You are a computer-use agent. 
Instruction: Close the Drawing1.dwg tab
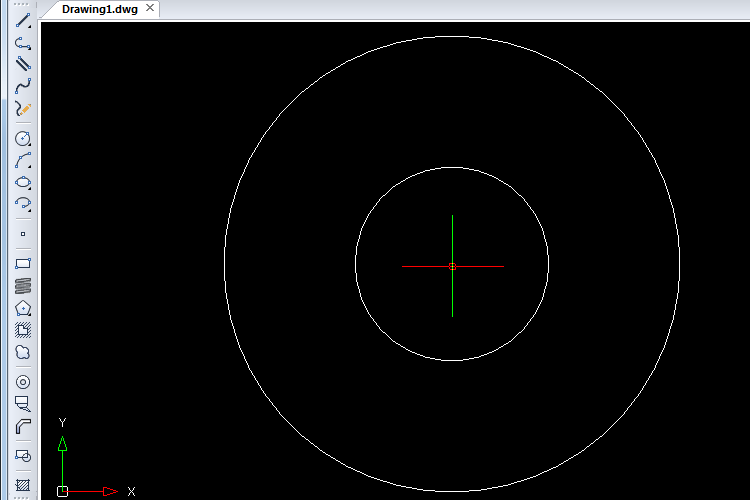coord(150,8)
